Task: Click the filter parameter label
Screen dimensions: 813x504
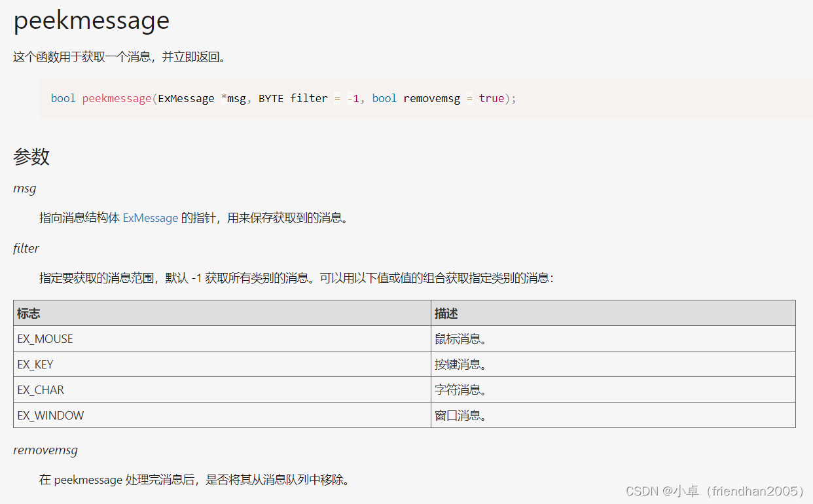Action: coord(26,248)
